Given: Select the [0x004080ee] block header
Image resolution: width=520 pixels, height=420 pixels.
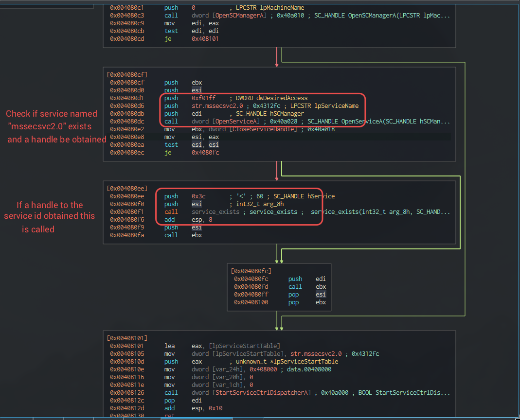Looking at the screenshot, I should (127, 188).
